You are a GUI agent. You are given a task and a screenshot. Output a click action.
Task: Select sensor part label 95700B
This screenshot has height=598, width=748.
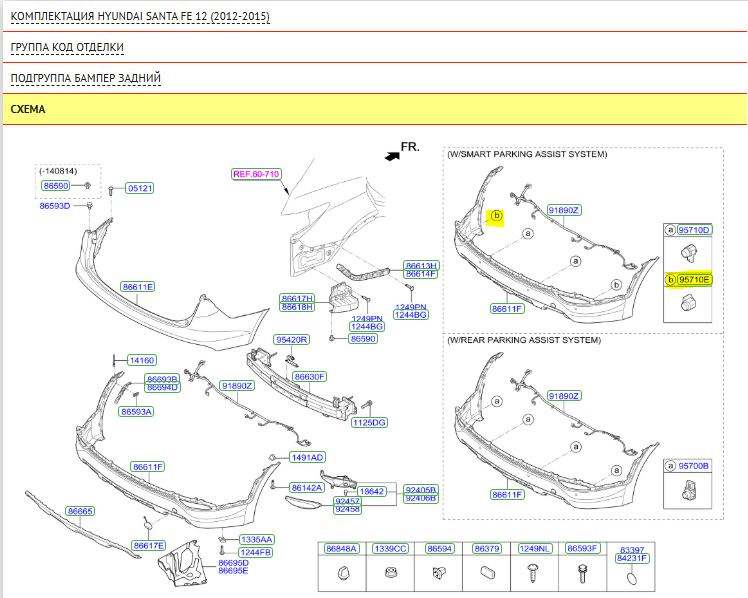(694, 466)
